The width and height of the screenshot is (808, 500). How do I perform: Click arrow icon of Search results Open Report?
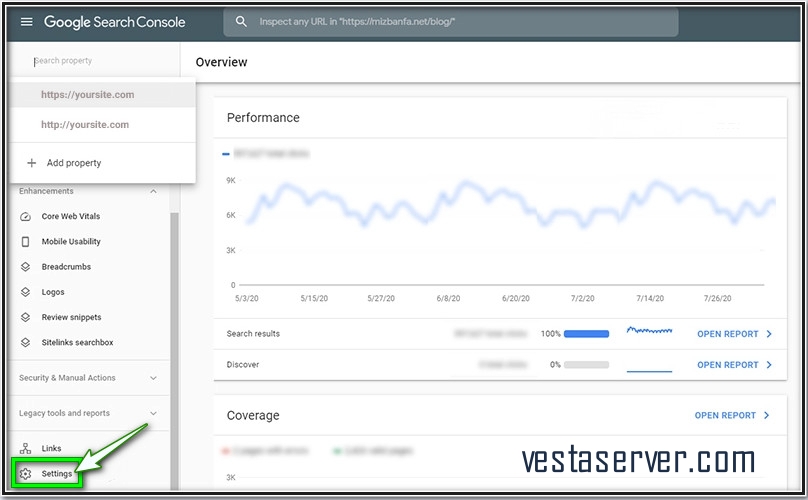coord(769,334)
